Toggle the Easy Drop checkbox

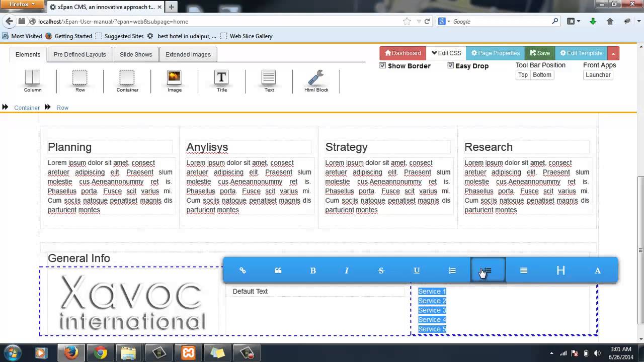[450, 66]
